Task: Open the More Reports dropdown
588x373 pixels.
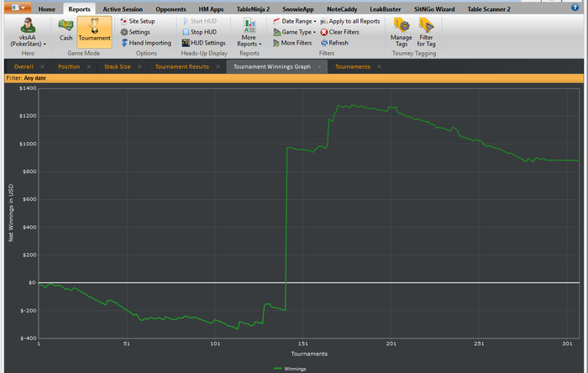Action: point(249,33)
